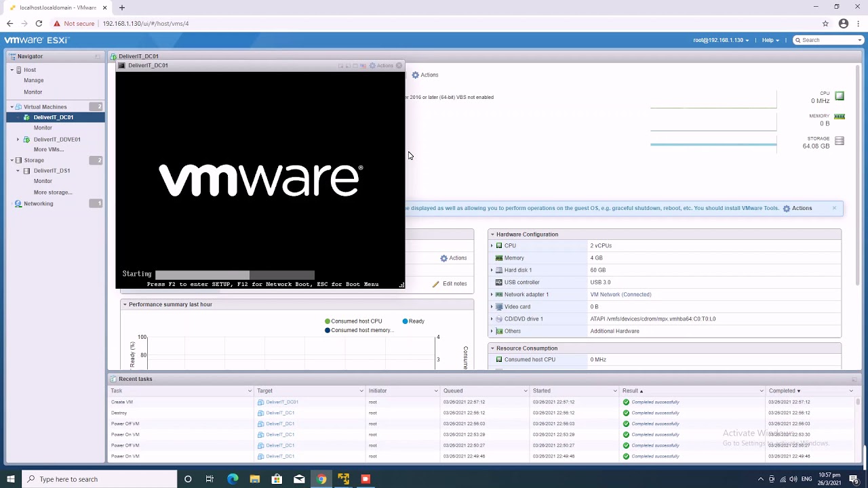Open the Task column filter dropdown
Image resolution: width=868 pixels, height=488 pixels.
[x=250, y=391]
